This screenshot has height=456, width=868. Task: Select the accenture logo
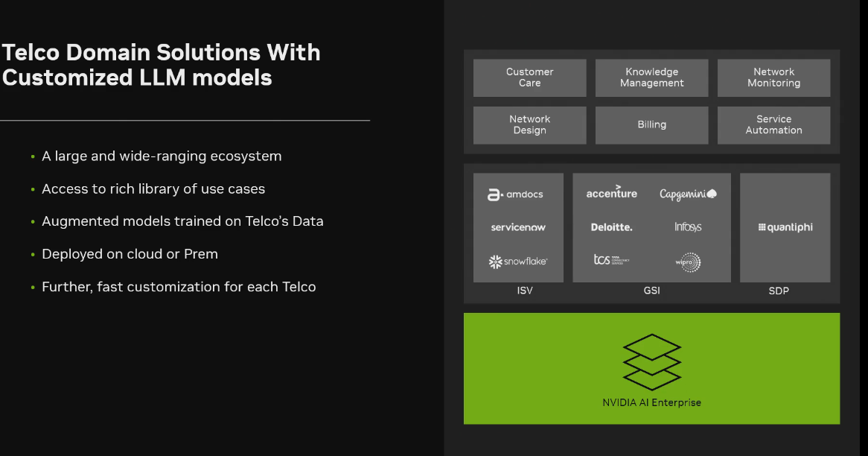[x=612, y=192]
